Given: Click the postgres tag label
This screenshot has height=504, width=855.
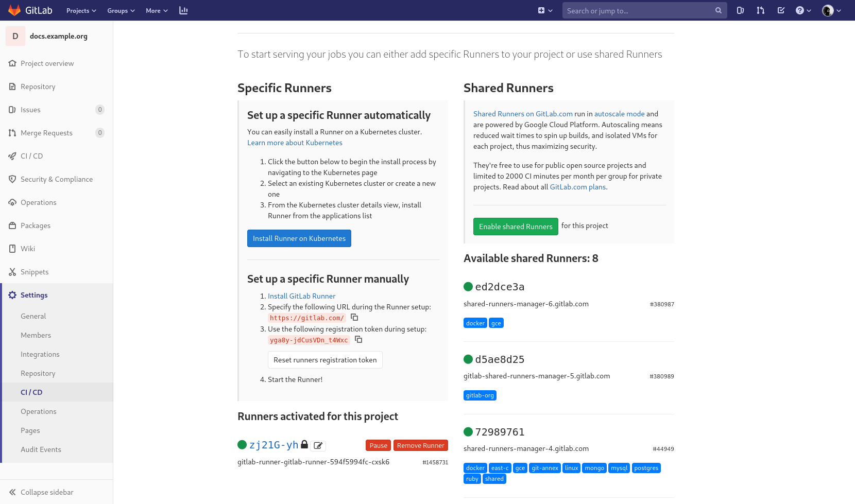Looking at the screenshot, I should (x=646, y=468).
